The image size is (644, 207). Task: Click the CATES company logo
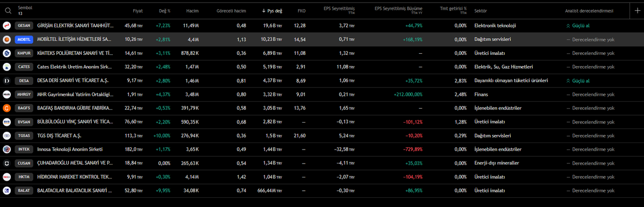pyautogui.click(x=6, y=67)
